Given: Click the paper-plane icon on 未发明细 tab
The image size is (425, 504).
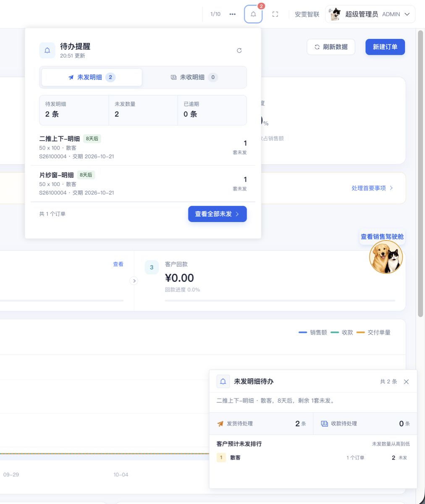Looking at the screenshot, I should pyautogui.click(x=71, y=77).
